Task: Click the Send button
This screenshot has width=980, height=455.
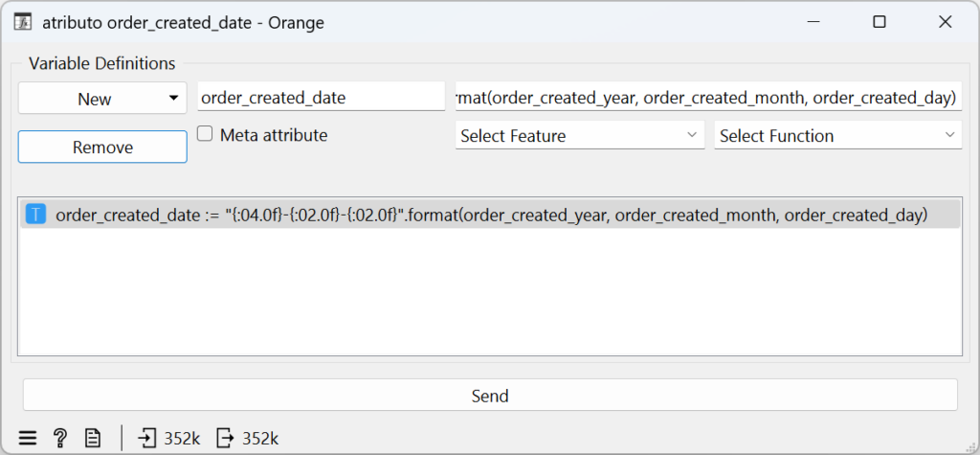Action: 490,395
